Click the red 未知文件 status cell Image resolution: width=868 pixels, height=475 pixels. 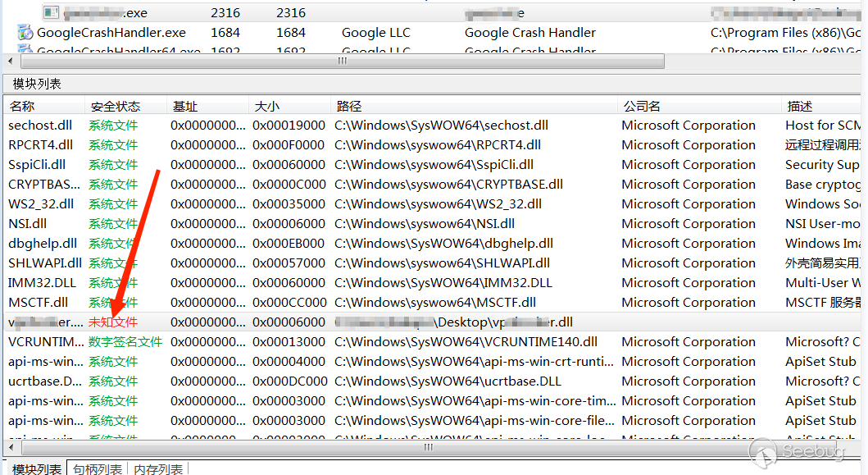click(x=113, y=322)
